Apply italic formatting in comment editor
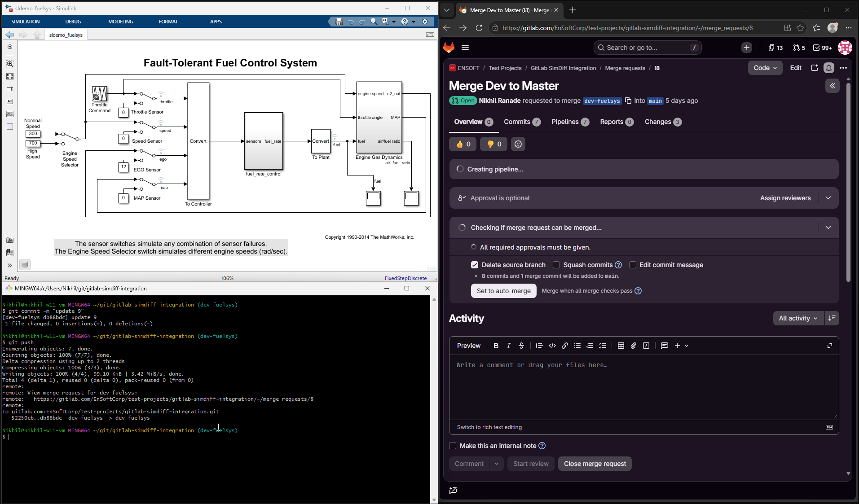The image size is (859, 504). [x=508, y=346]
